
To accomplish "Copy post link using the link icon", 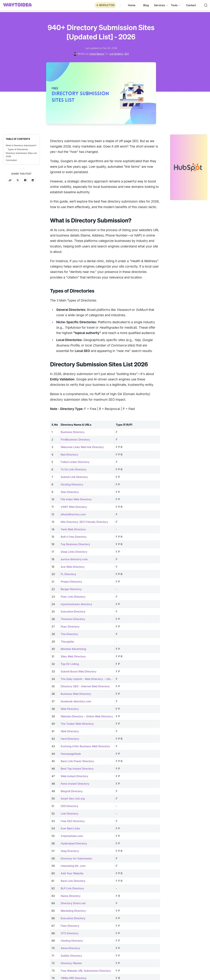I will coord(10,180).
